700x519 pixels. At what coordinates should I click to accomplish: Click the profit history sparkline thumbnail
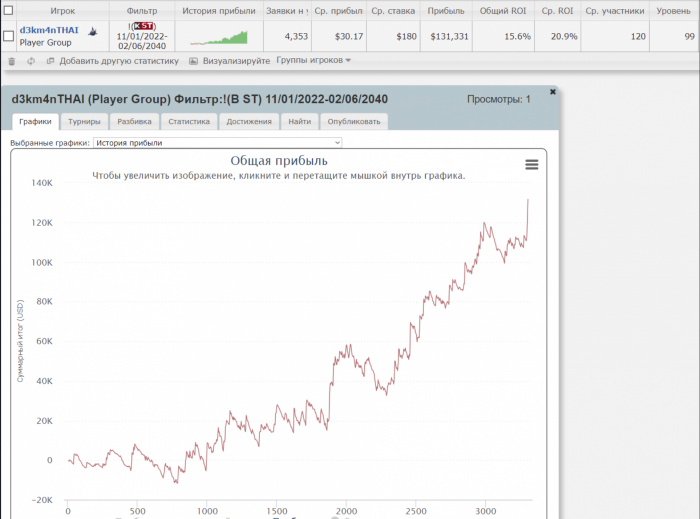219,38
